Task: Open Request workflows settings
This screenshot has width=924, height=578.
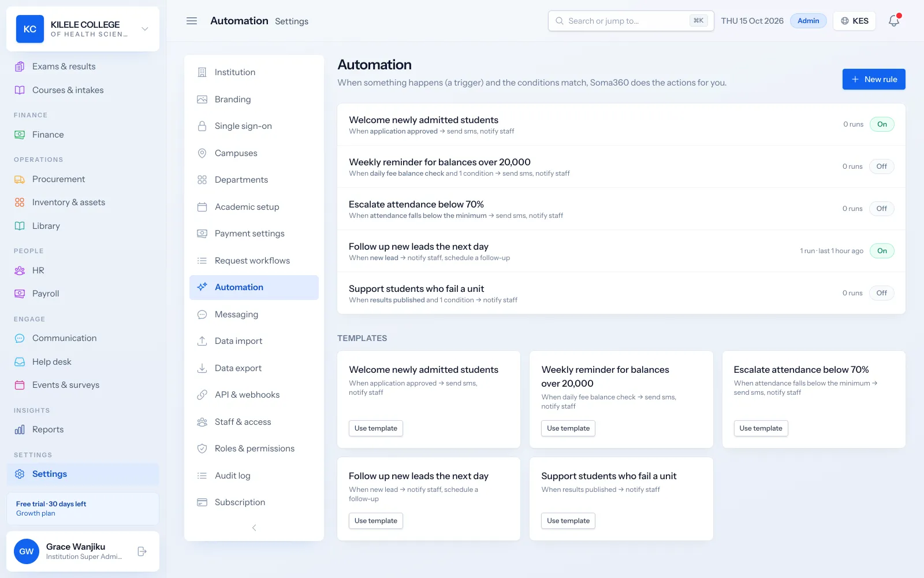Action: point(254,261)
